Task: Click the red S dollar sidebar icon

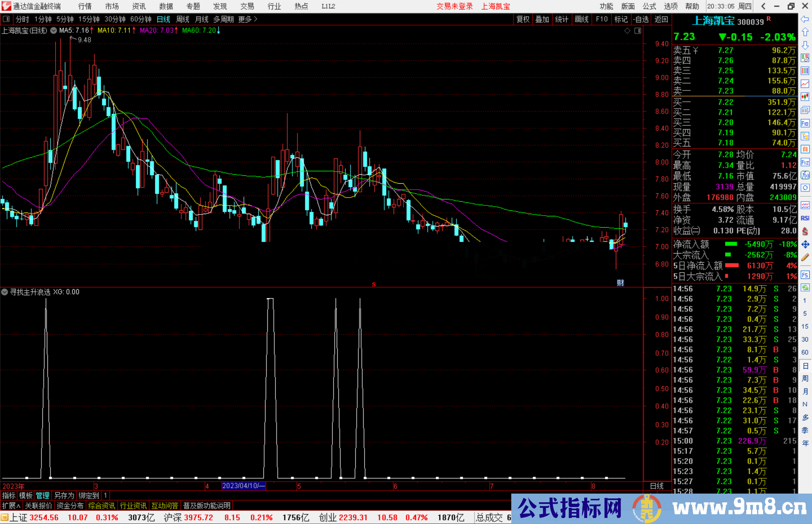Action: (x=805, y=231)
